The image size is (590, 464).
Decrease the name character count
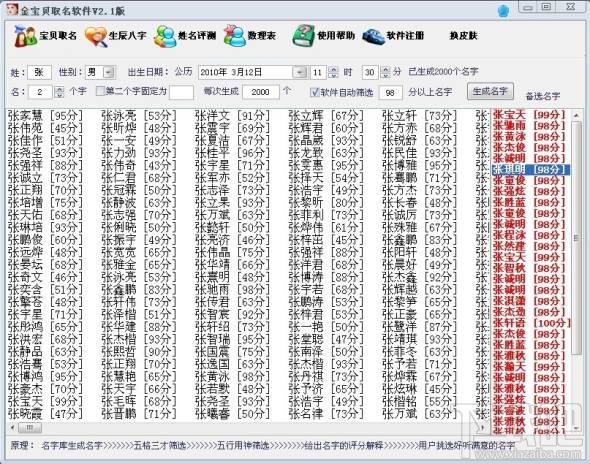59,95
